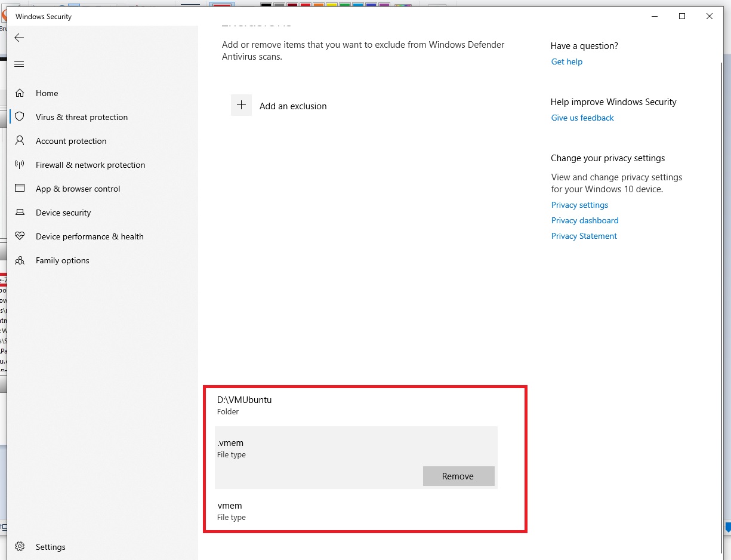
Task: Pick green color in Paint window behind
Action: click(344, 4)
